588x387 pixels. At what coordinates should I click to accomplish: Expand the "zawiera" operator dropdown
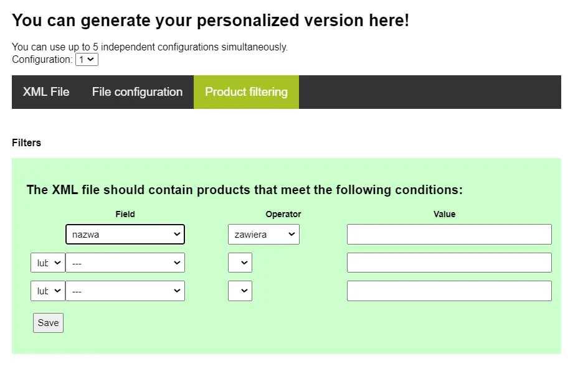(263, 234)
